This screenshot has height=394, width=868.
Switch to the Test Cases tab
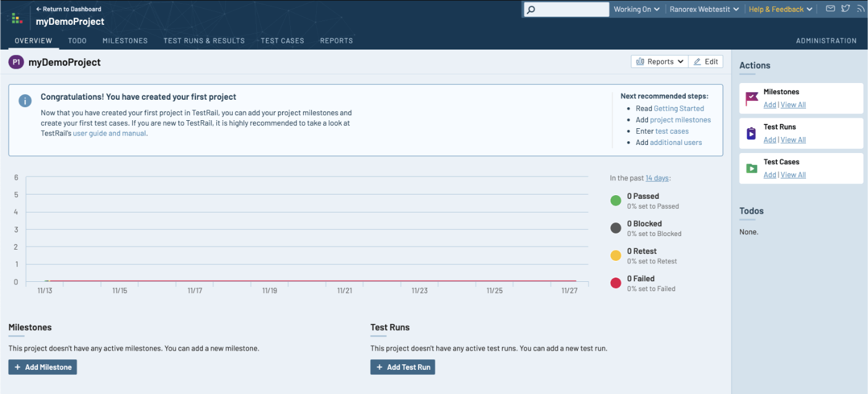point(282,41)
